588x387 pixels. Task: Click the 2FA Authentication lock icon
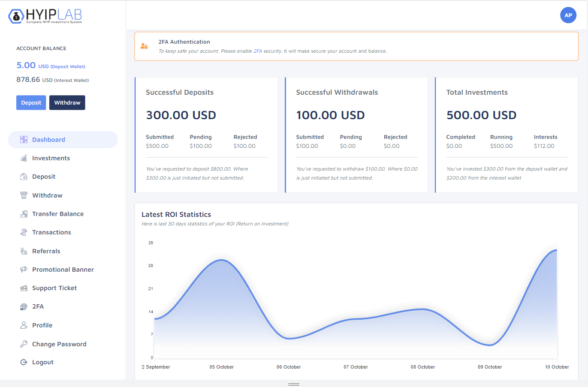point(144,46)
